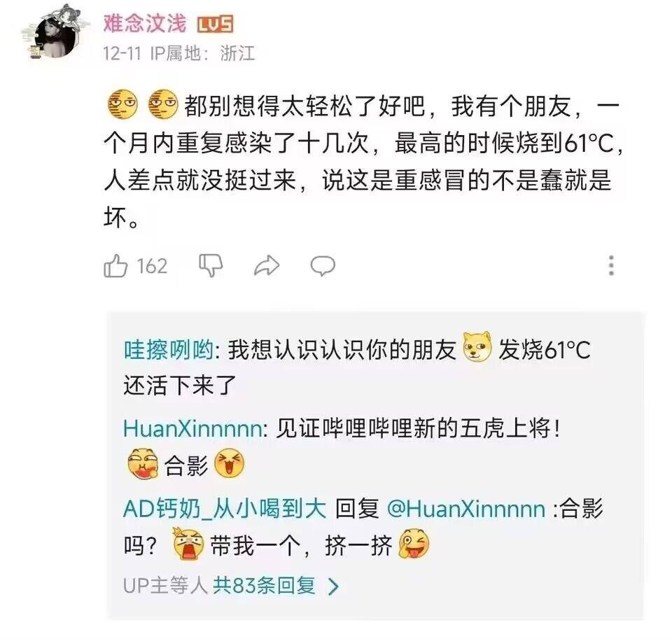Tap the @HuanXinnnnn mention link

click(466, 509)
